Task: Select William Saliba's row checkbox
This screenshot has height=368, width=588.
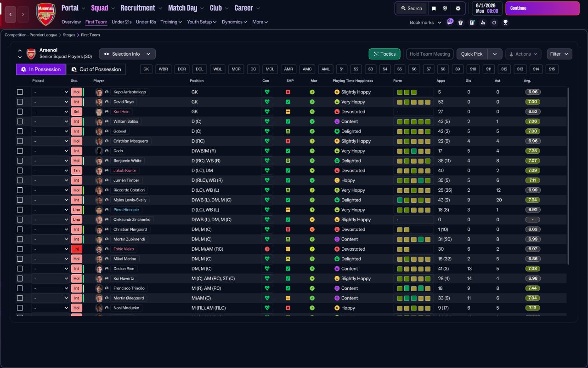Action: pyautogui.click(x=20, y=121)
